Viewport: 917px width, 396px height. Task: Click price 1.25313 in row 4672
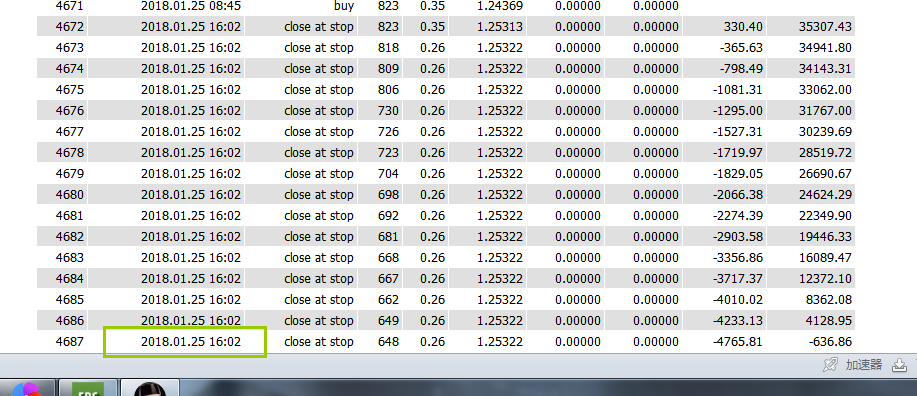499,27
